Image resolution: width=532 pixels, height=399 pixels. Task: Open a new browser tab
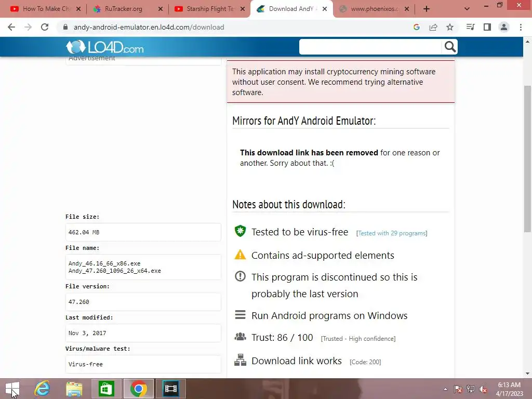pyautogui.click(x=427, y=9)
